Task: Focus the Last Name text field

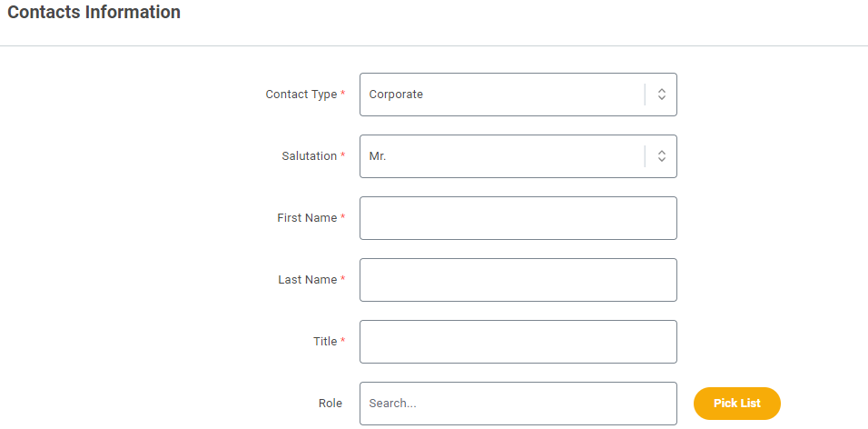Action: 518,280
